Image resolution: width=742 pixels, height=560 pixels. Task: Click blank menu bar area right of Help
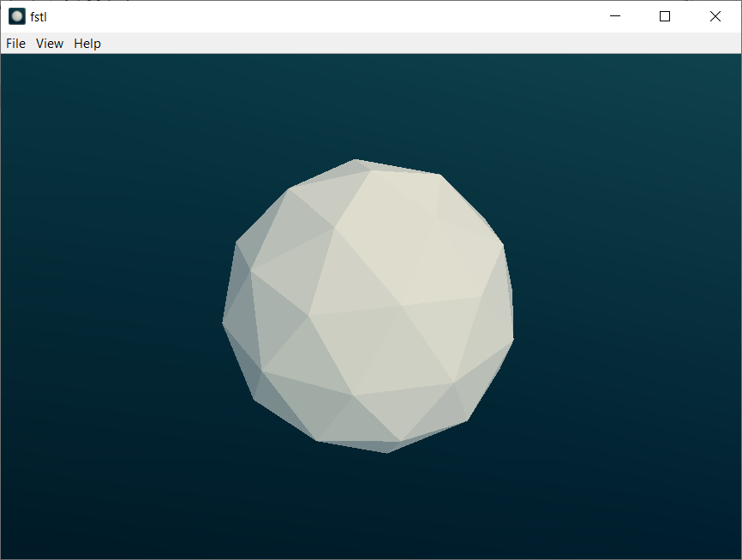point(411,44)
